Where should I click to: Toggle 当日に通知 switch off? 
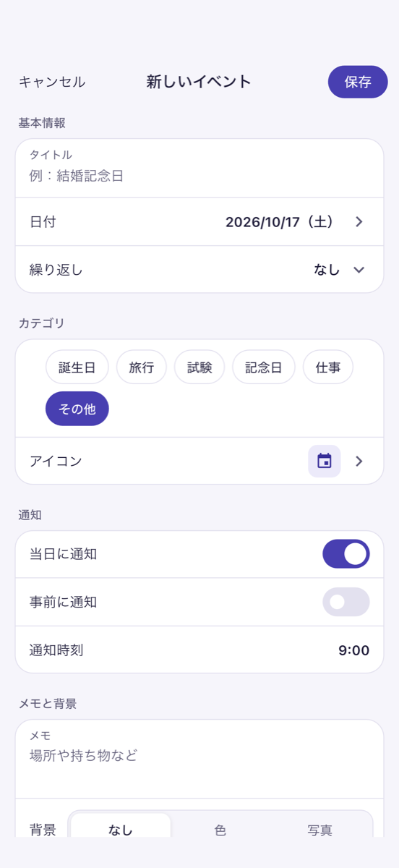tap(346, 554)
